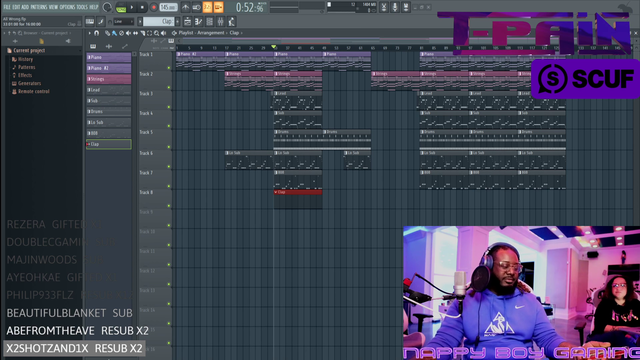Select the 808 pattern in picker
Image resolution: width=640 pixels, height=360 pixels.
pyautogui.click(x=109, y=133)
